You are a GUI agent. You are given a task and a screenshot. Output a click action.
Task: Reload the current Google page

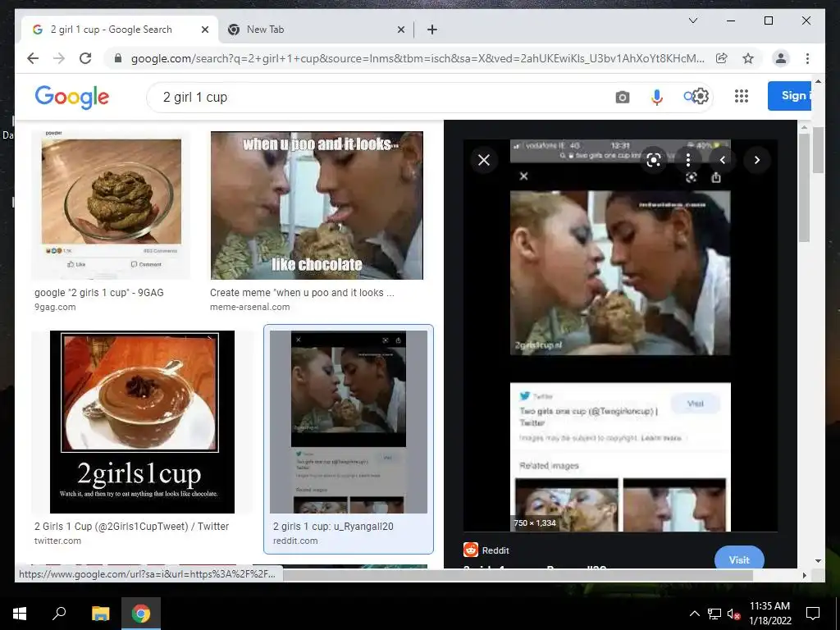pos(85,58)
